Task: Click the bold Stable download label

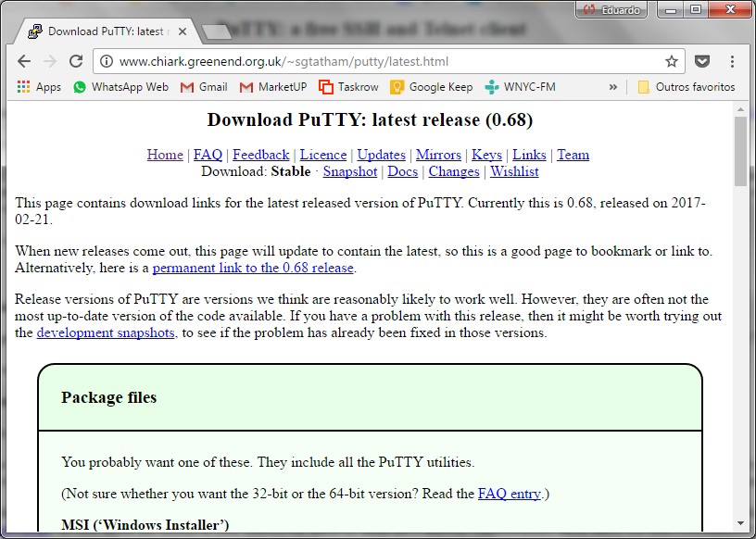Action: click(x=291, y=171)
